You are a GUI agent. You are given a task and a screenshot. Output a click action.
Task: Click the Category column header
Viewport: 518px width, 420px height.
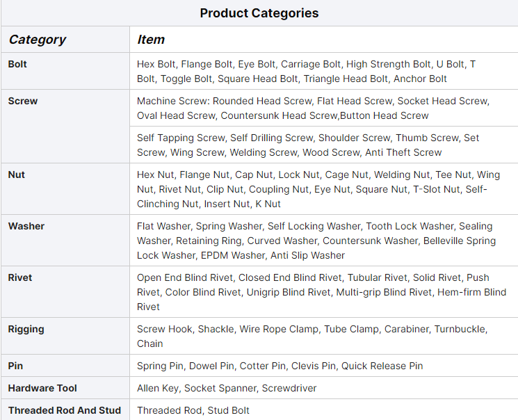(x=37, y=40)
